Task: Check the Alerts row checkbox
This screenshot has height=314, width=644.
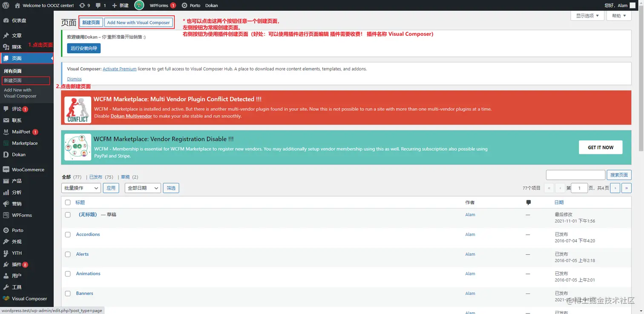Action: click(68, 254)
